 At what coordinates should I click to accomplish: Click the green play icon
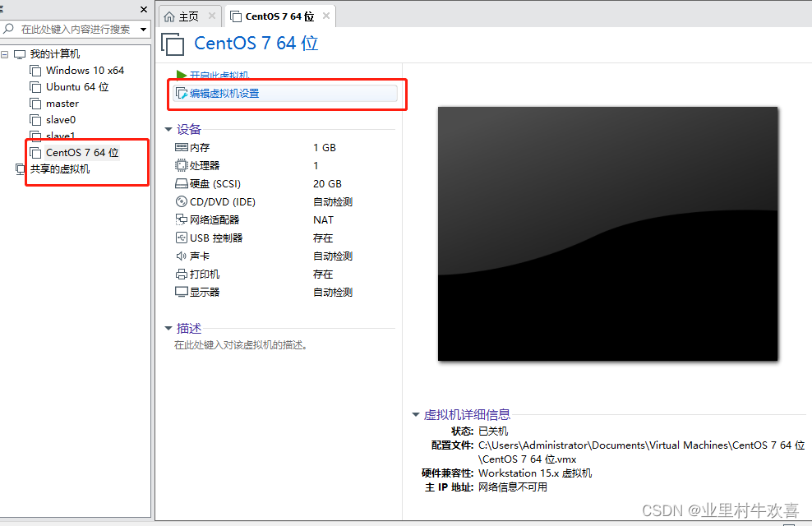point(182,76)
